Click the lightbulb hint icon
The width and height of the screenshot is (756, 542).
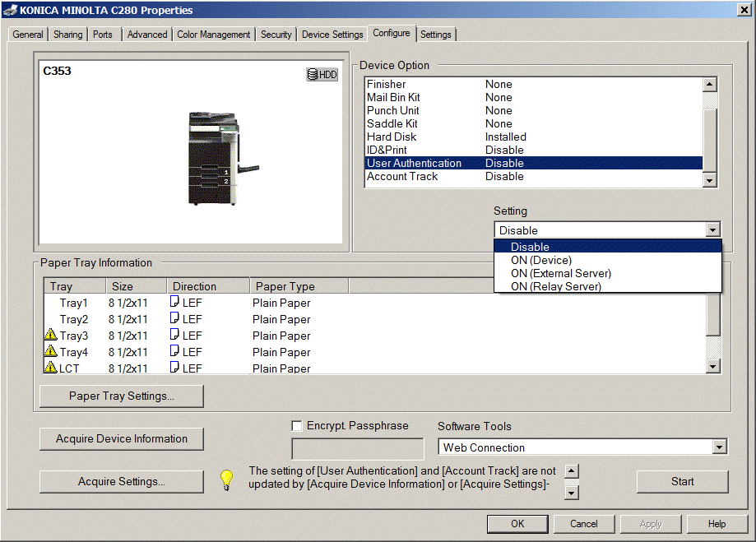point(227,480)
